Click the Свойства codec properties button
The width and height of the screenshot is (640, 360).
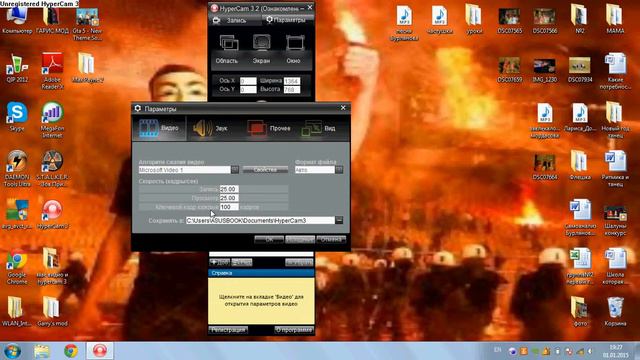[x=265, y=169]
